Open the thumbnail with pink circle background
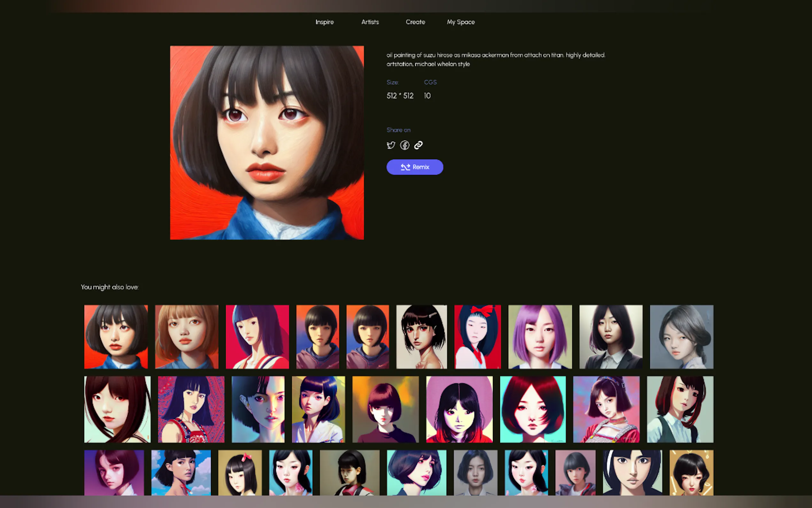Image resolution: width=812 pixels, height=508 pixels. (x=459, y=409)
